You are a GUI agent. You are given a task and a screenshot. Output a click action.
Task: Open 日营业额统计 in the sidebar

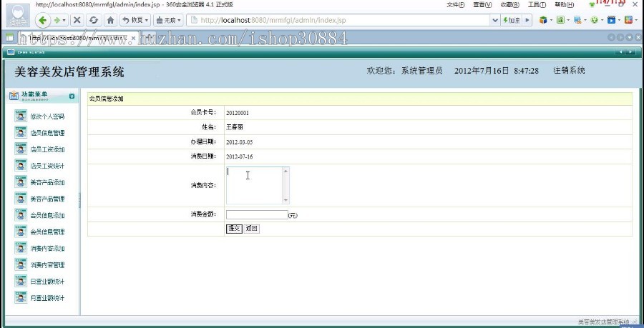pyautogui.click(x=47, y=282)
